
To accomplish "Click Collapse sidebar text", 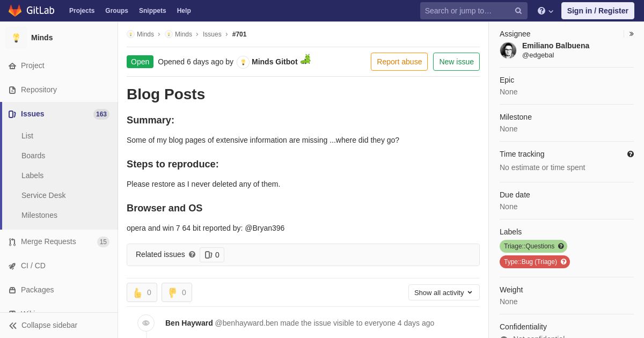I will [x=49, y=325].
